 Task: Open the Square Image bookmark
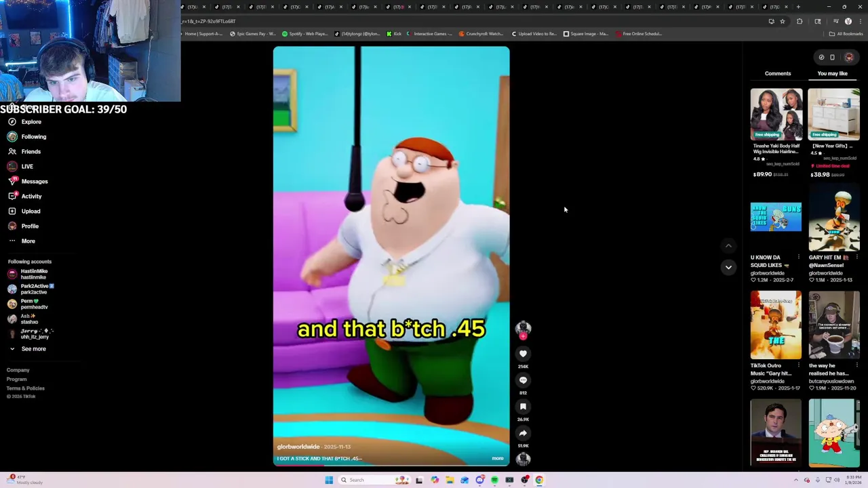[586, 34]
